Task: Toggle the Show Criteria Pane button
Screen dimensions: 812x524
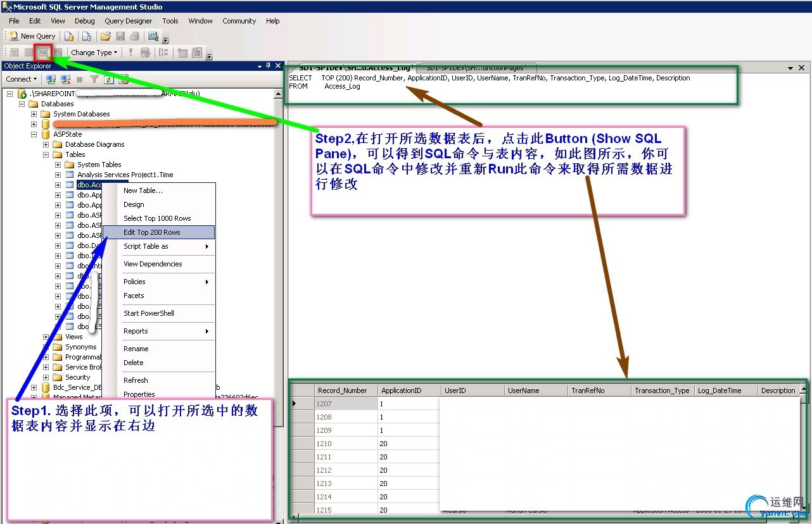Action: pyautogui.click(x=29, y=53)
